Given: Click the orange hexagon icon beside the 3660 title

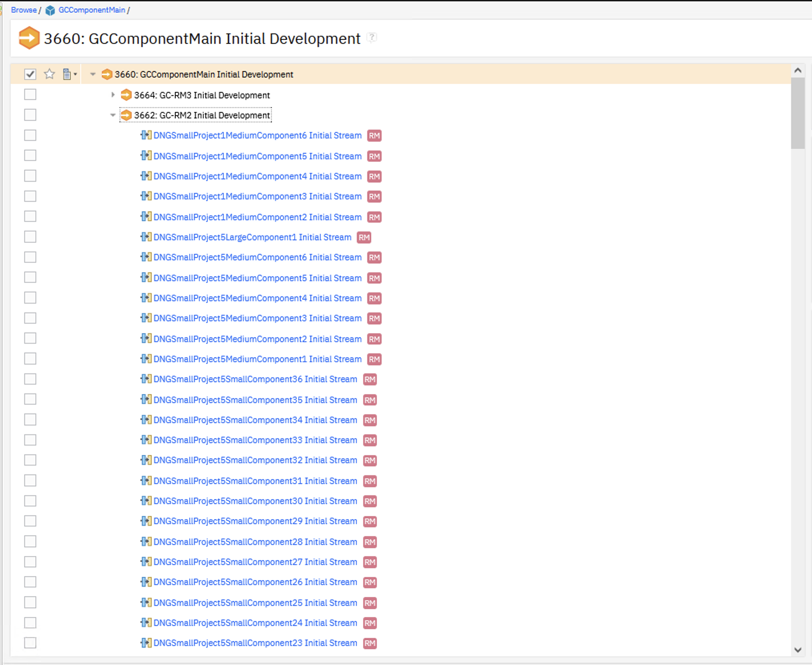Looking at the screenshot, I should (29, 38).
